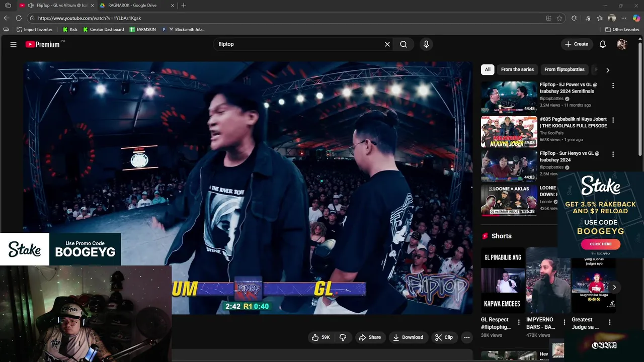Open Edge Settings and more menu

tap(624, 18)
